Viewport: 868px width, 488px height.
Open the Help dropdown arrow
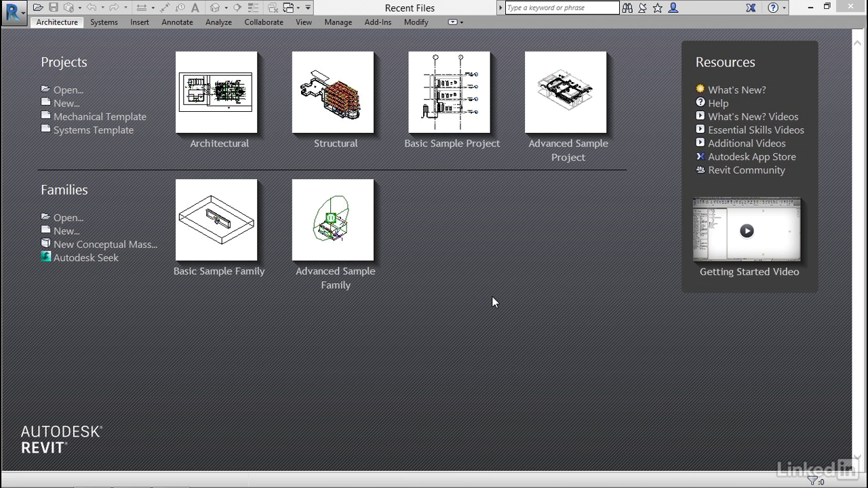(784, 8)
